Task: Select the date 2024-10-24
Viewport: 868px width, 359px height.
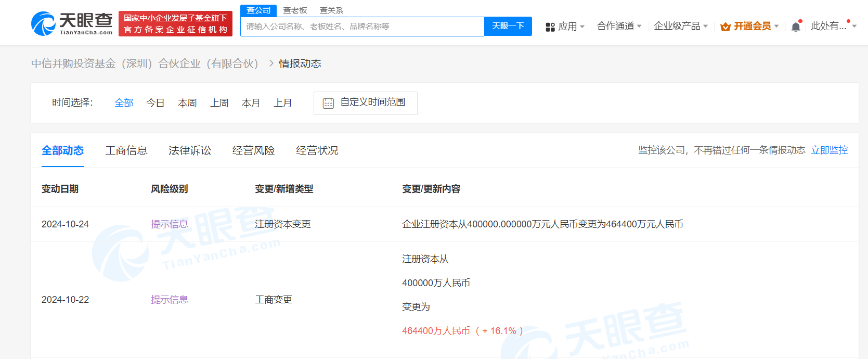Action: point(65,224)
